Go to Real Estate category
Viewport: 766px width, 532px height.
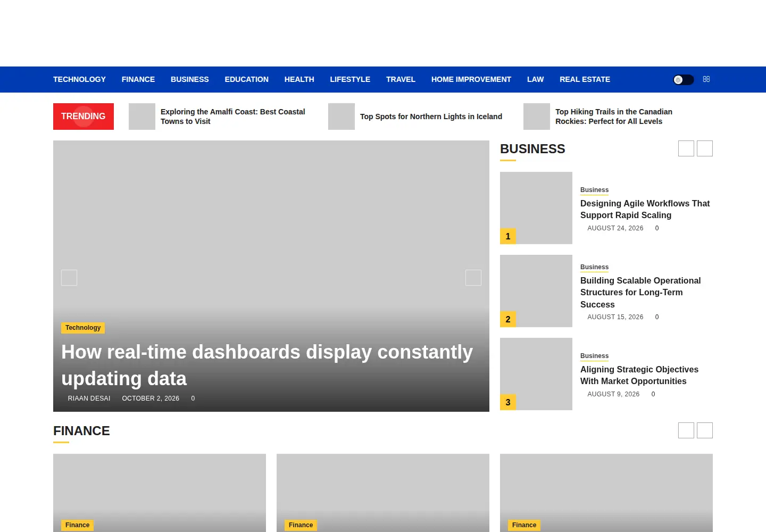pos(585,79)
